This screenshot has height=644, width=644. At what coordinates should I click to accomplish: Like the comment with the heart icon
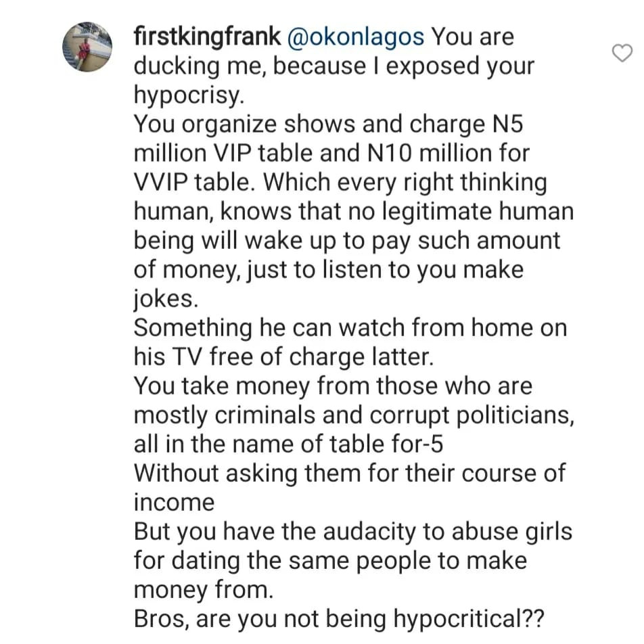(622, 53)
